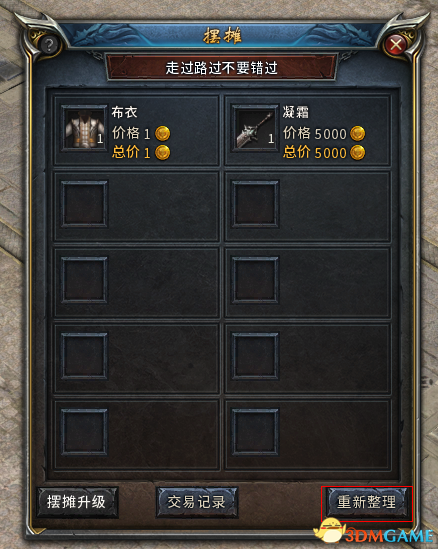Select left empty slot in bottom row
438x549 pixels.
tap(84, 432)
